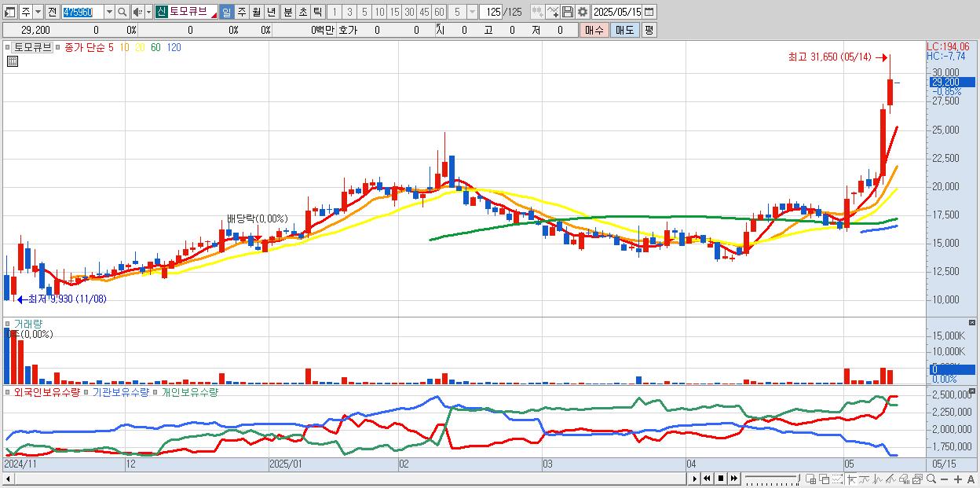Click the add indicator line icon
The width and height of the screenshot is (980, 488).
tap(553, 12)
